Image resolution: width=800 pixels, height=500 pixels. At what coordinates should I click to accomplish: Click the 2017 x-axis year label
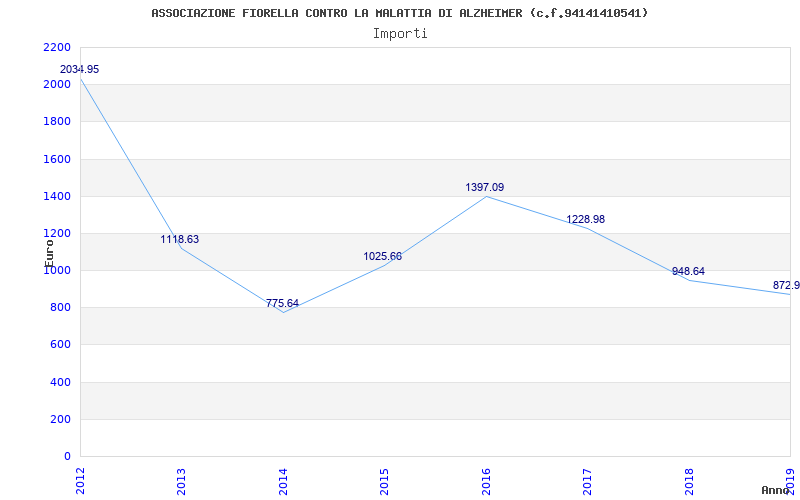tap(587, 481)
